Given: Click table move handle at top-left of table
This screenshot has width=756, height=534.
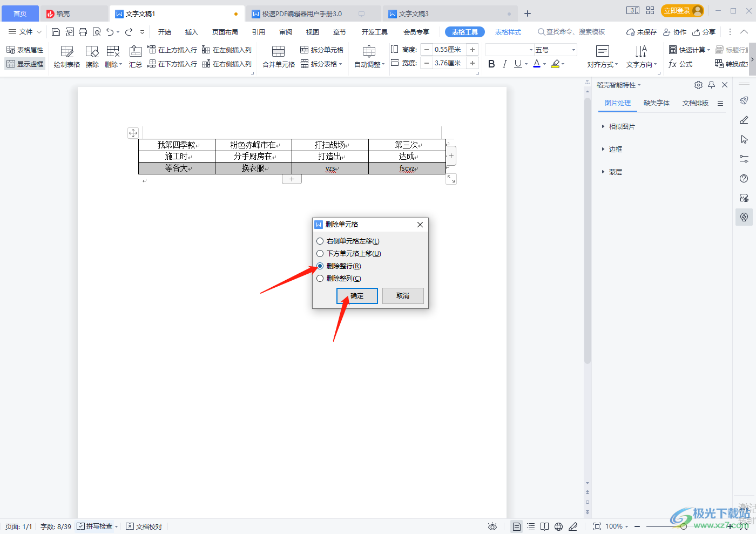Looking at the screenshot, I should pos(133,133).
